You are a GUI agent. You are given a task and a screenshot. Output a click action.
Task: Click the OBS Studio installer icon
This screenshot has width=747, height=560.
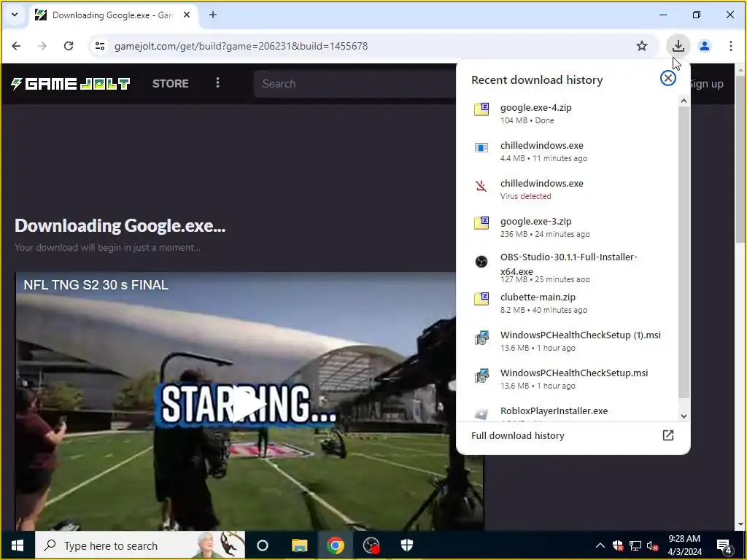pyautogui.click(x=481, y=262)
